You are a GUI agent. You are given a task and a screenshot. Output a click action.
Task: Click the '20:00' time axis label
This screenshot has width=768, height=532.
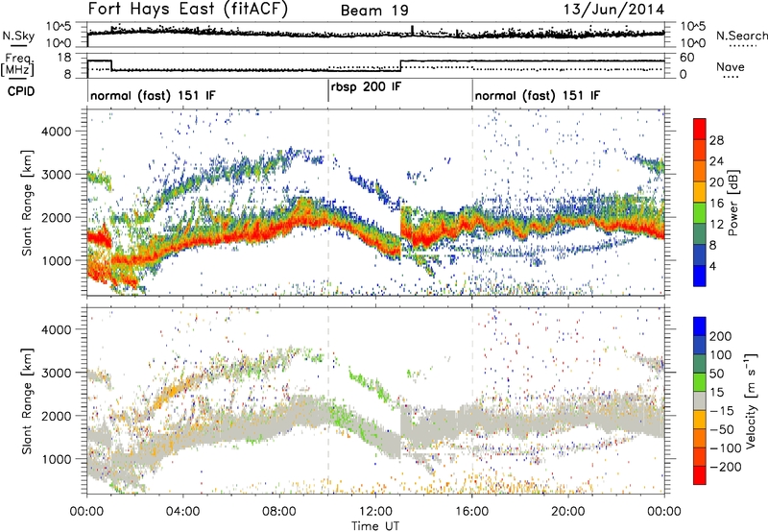[x=568, y=512]
